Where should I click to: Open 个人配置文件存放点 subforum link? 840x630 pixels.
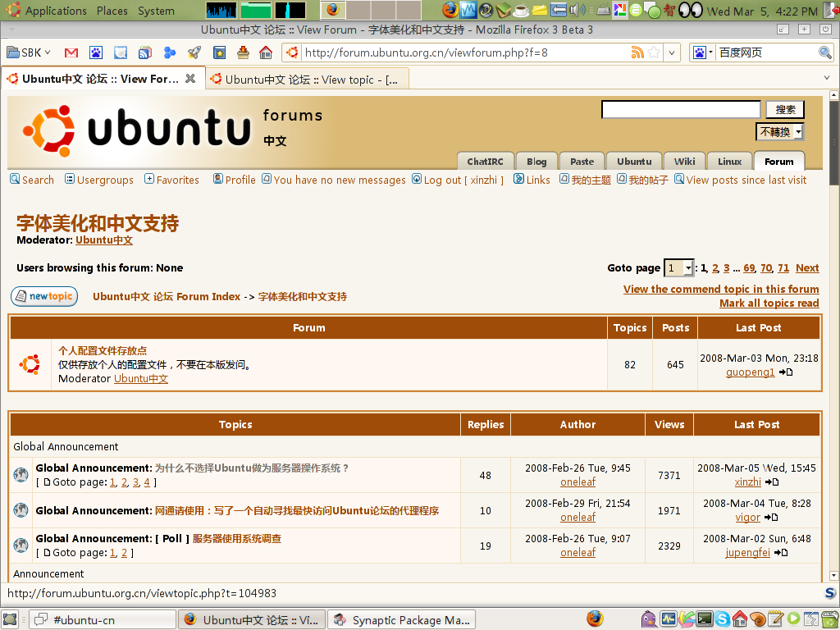[103, 351]
